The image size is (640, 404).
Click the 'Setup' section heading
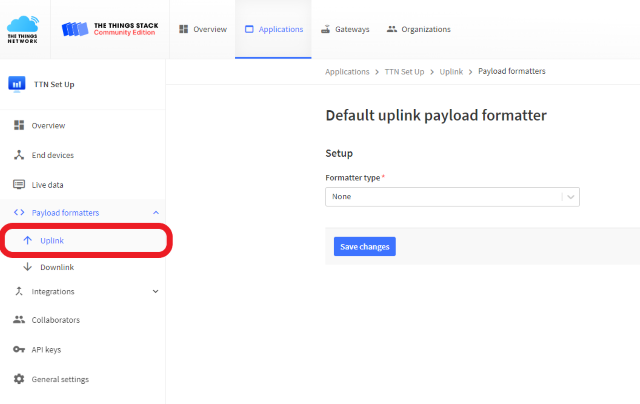pos(339,153)
